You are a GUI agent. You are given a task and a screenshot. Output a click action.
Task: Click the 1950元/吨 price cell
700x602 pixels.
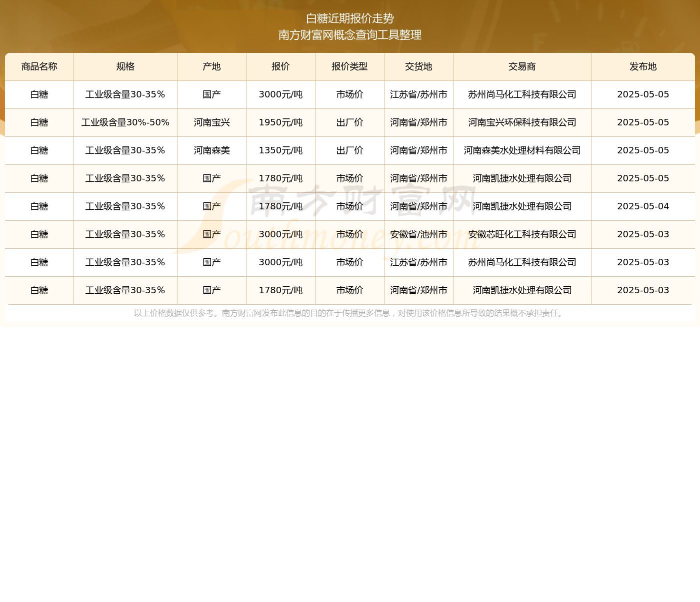[281, 123]
